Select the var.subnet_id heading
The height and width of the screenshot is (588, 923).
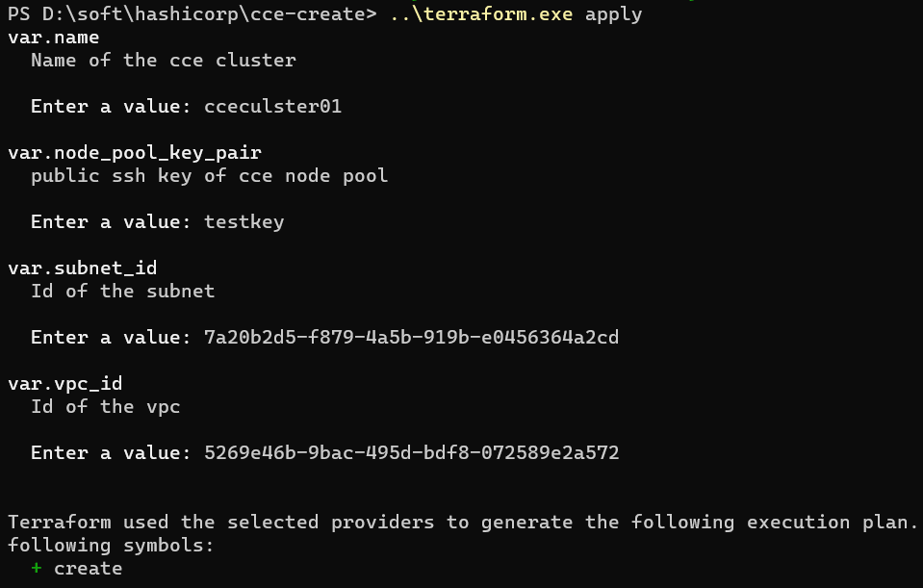[82, 268]
